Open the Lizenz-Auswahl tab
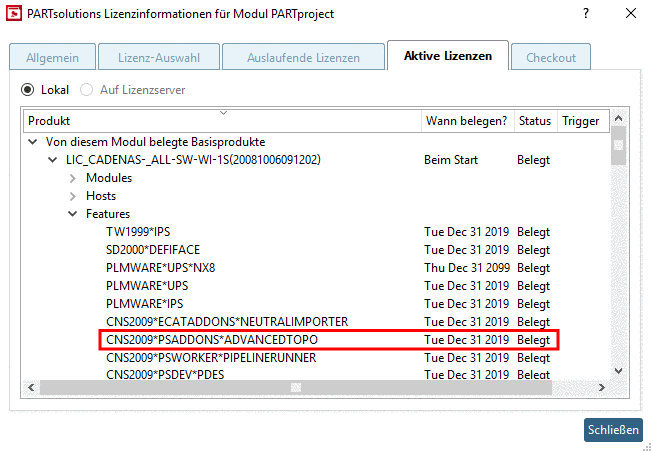The image size is (653, 452). coord(151,57)
